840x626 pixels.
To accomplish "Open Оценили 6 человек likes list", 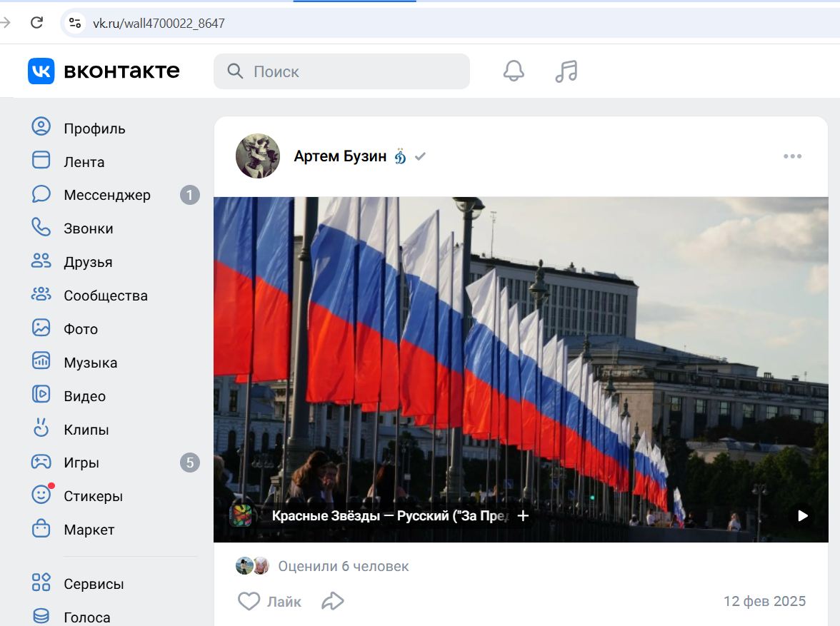I will coord(344,566).
